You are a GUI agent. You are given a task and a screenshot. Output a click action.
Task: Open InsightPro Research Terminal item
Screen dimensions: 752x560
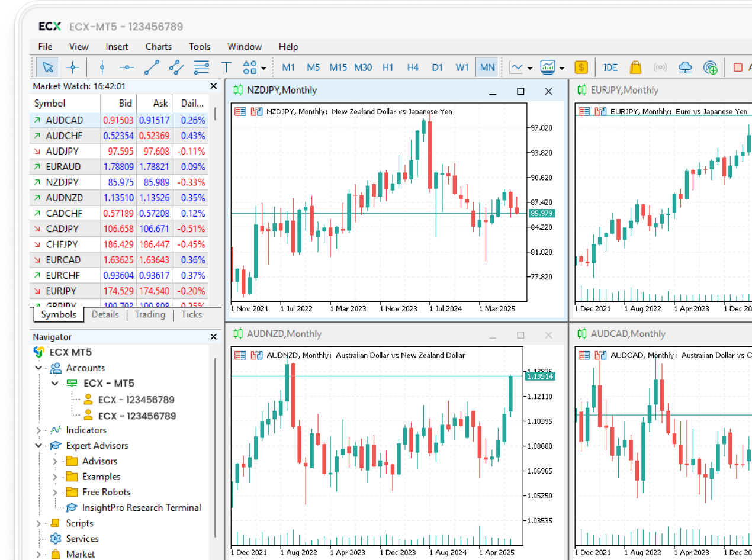(x=142, y=507)
